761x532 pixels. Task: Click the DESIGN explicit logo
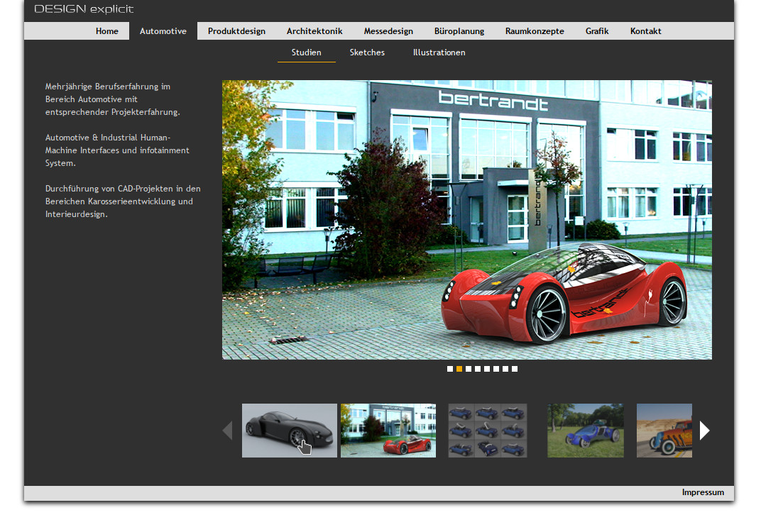(84, 9)
